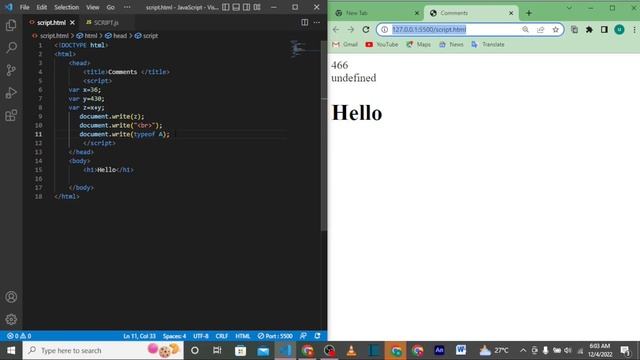
Task: Close the Comments browser tab
Action: (511, 13)
